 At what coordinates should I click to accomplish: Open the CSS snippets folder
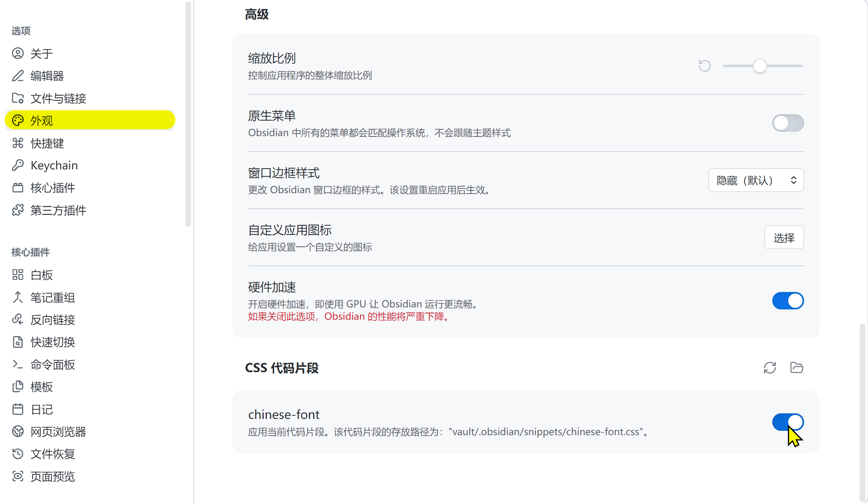(797, 368)
